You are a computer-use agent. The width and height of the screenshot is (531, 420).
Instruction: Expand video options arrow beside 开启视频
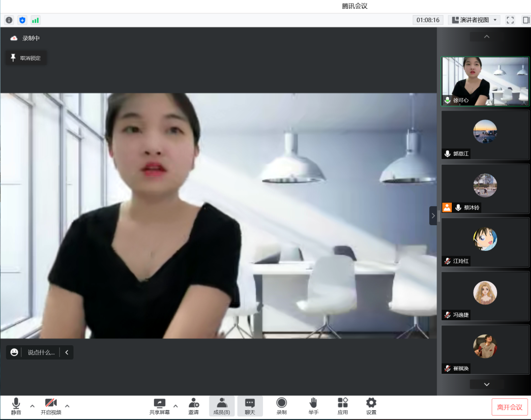tap(67, 406)
